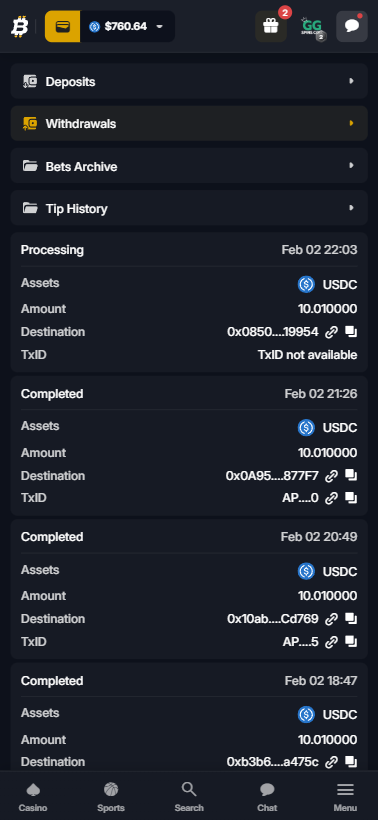Copy destination address 0x0850....19954
This screenshot has height=820, width=378.
click(351, 332)
